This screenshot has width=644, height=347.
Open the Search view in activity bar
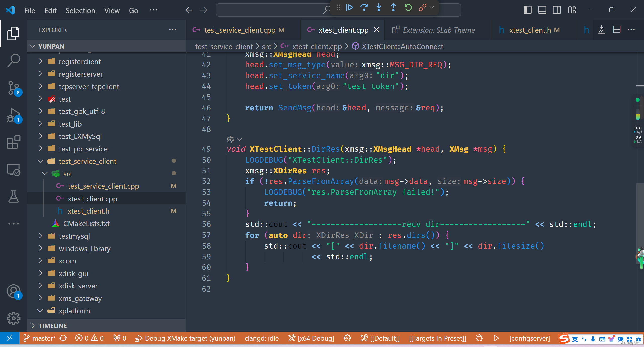tap(13, 60)
